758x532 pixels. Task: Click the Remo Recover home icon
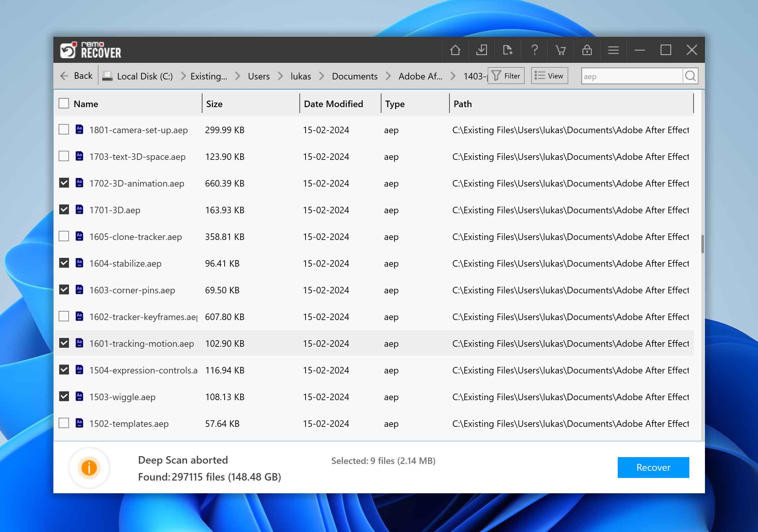tap(456, 50)
